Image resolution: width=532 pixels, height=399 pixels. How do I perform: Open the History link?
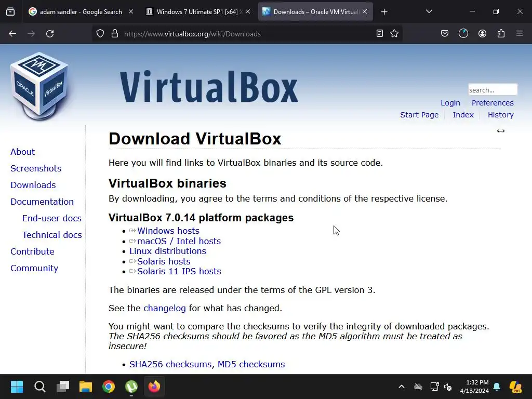pyautogui.click(x=500, y=115)
